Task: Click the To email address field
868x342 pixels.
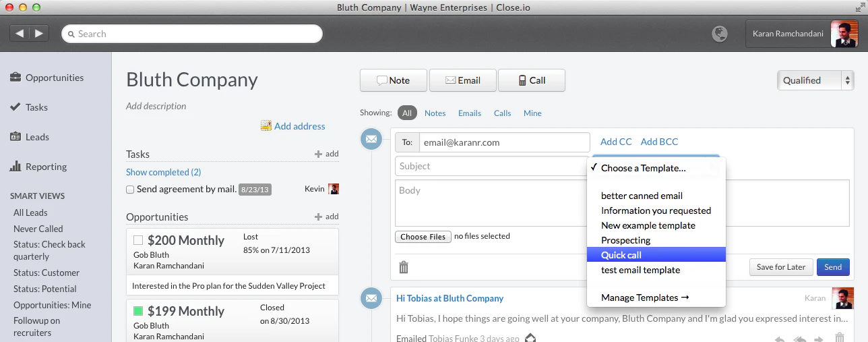Action: click(504, 142)
